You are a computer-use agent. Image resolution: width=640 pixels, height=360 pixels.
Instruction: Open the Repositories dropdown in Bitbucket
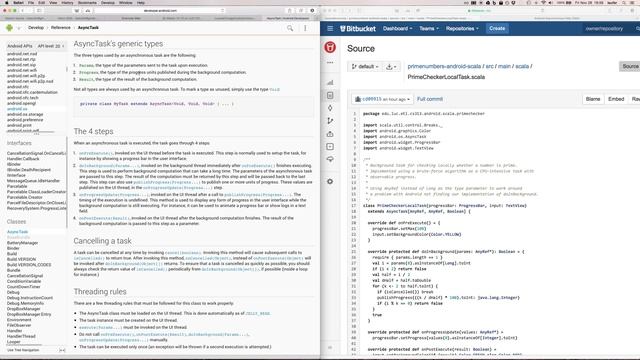click(x=462, y=29)
